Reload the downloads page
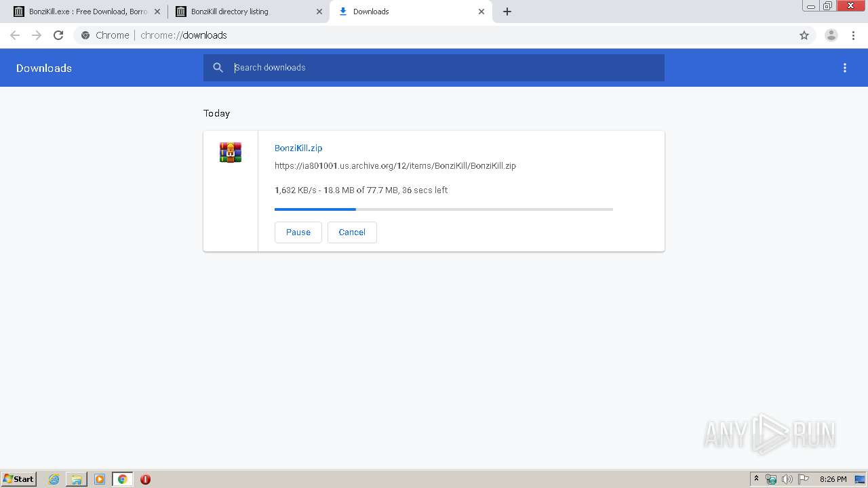 point(58,35)
